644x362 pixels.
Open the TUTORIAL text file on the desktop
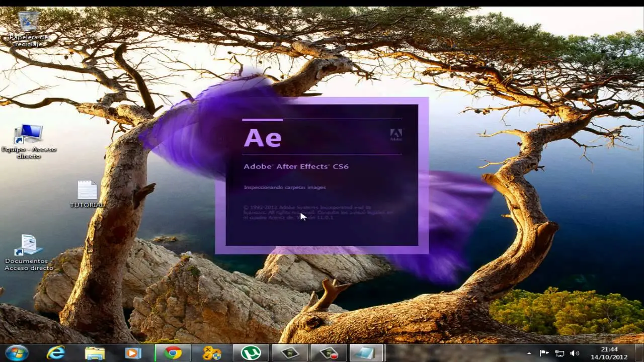[x=86, y=191]
